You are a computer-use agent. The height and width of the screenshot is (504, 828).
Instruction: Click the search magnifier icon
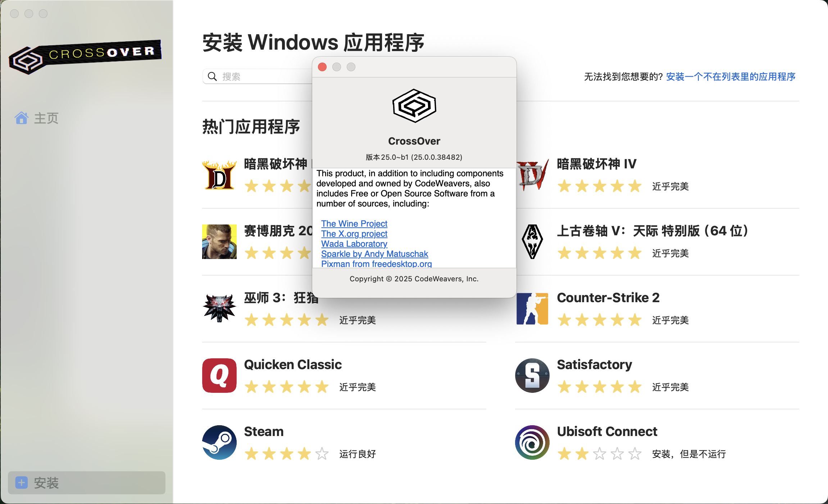213,76
